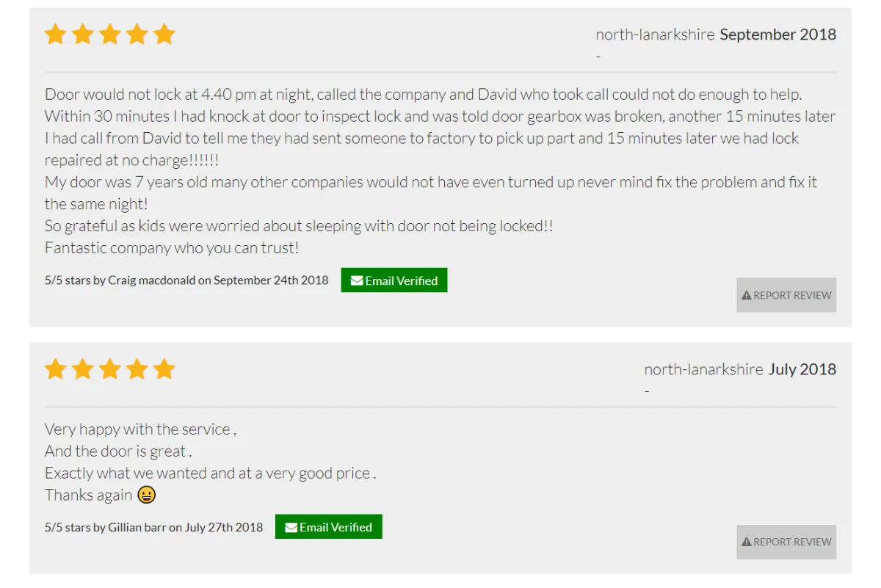This screenshot has width=881, height=588.
Task: Click '5/5 stars by Gillian barr' byline
Action: 153,527
